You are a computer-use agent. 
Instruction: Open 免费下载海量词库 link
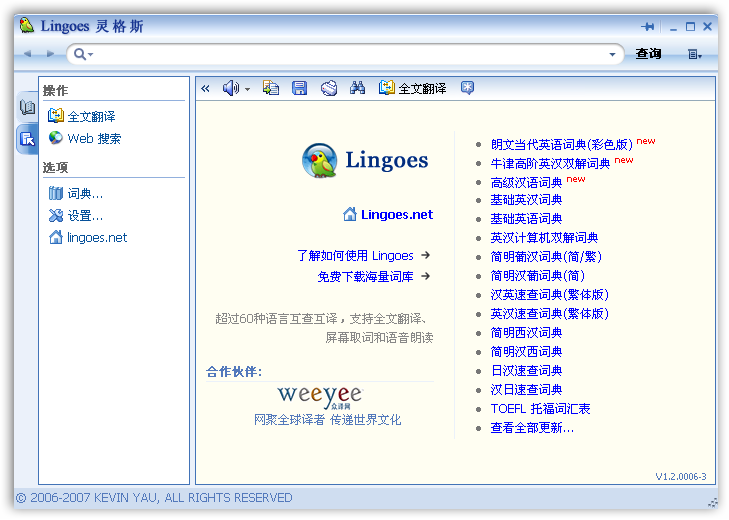(365, 277)
